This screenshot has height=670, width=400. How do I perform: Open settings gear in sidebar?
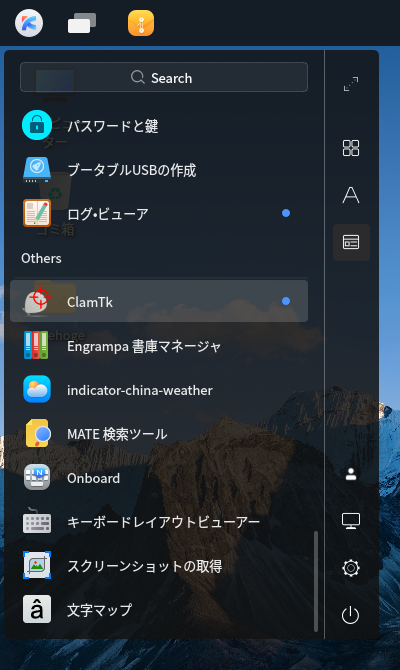click(x=351, y=568)
